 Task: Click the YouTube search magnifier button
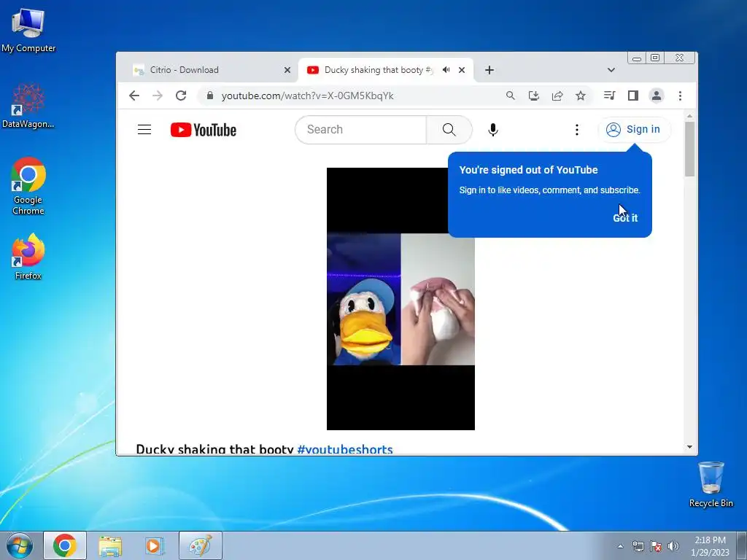pyautogui.click(x=449, y=130)
